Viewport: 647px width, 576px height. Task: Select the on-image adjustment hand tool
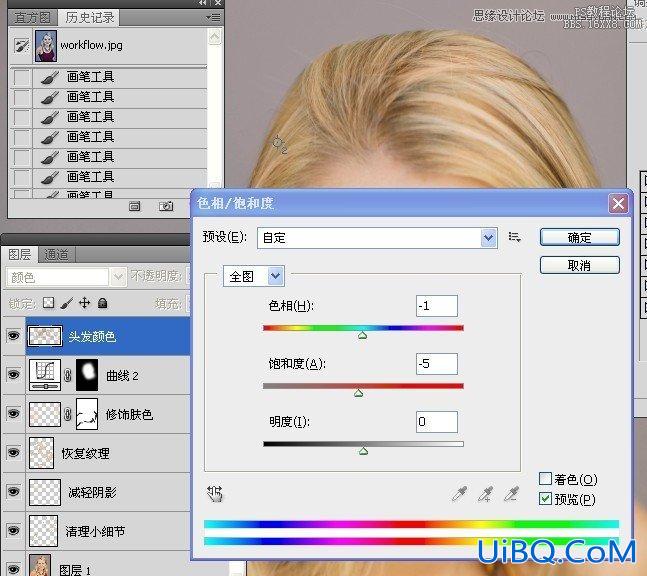[x=215, y=493]
